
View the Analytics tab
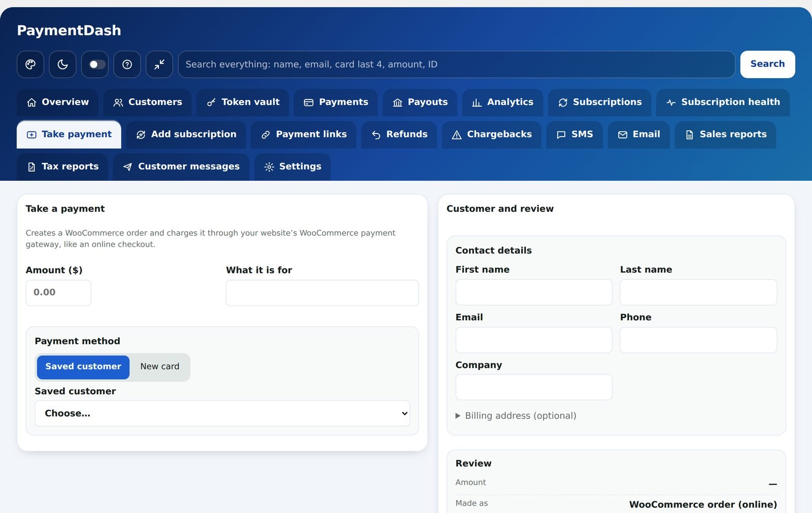click(x=503, y=102)
